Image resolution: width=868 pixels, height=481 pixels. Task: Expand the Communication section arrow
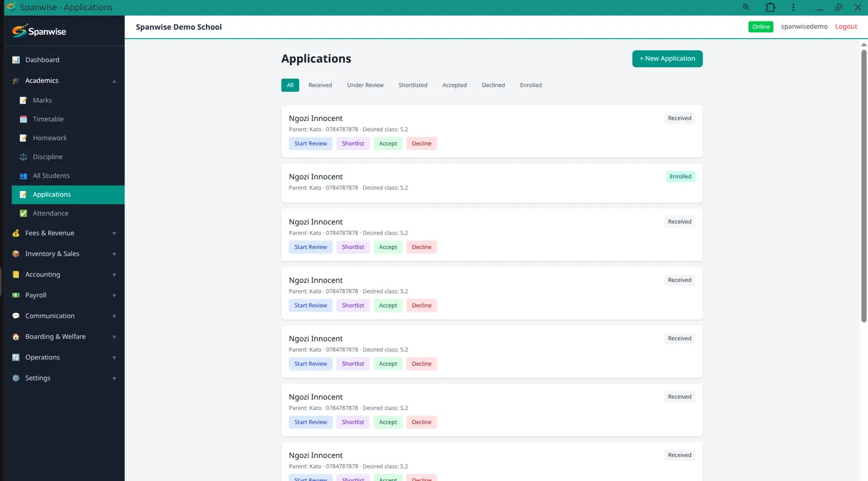coord(114,317)
